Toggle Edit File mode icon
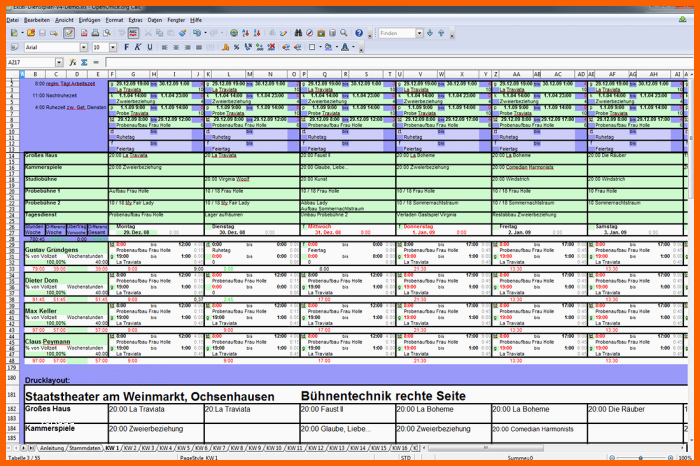 coord(69,33)
